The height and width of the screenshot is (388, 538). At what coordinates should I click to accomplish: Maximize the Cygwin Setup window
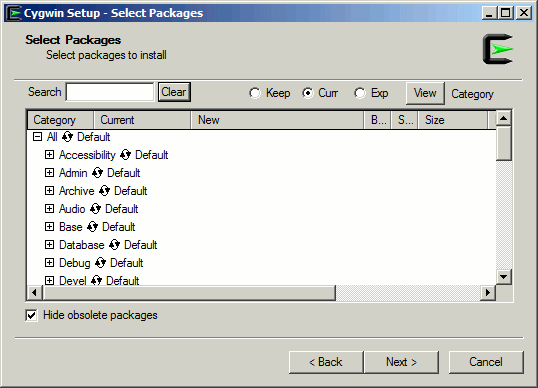point(505,13)
